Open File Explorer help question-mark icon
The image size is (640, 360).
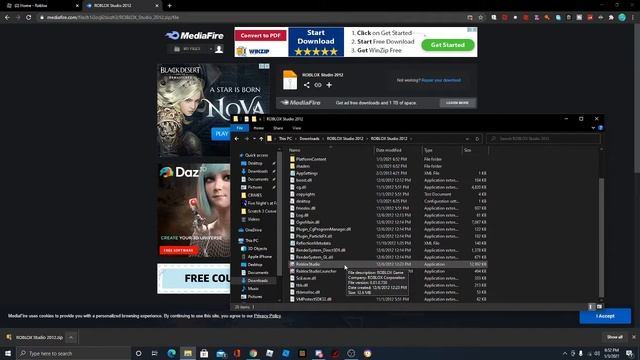(x=600, y=128)
